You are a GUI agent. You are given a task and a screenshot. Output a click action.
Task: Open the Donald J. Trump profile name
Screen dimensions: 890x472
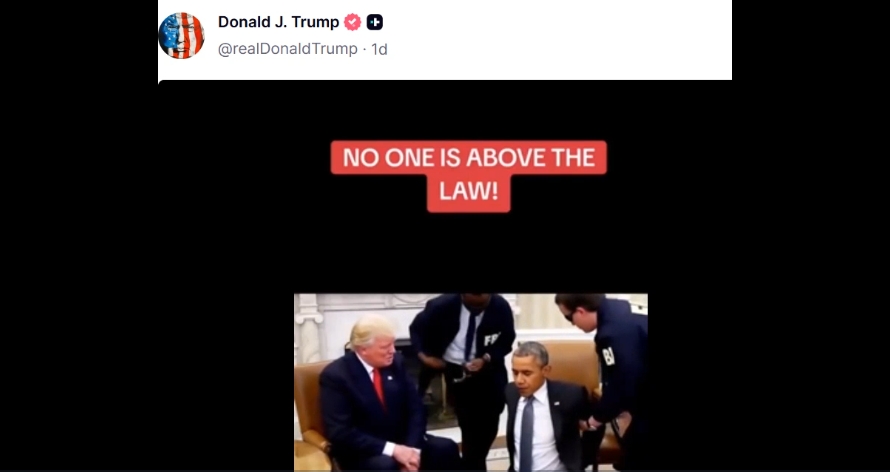pyautogui.click(x=278, y=22)
